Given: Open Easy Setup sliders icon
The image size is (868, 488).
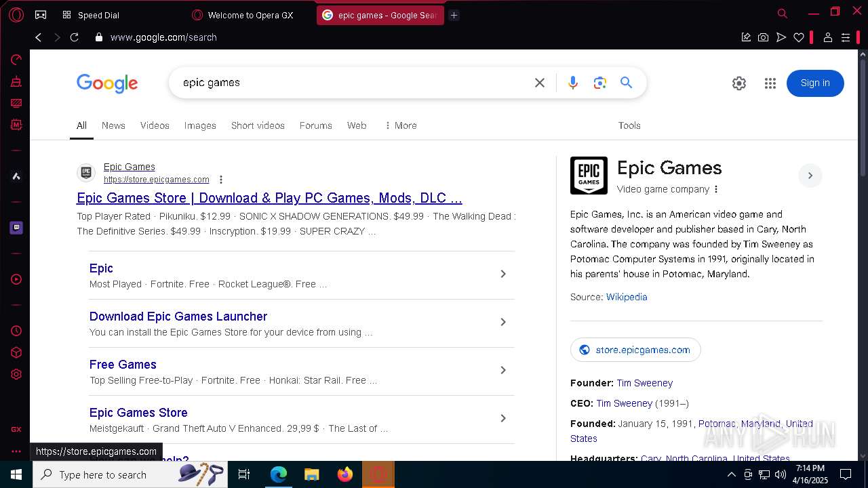Looking at the screenshot, I should [846, 37].
